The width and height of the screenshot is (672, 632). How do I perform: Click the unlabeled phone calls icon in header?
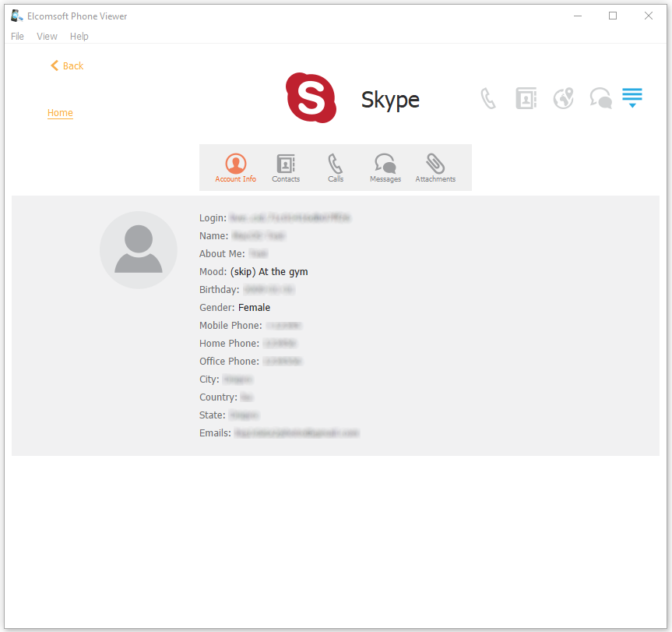point(488,99)
